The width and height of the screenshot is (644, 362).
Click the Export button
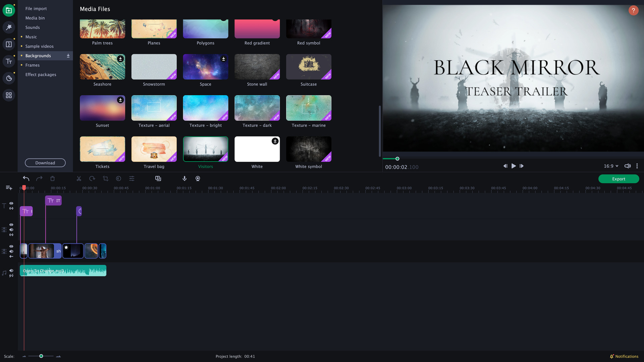click(618, 179)
